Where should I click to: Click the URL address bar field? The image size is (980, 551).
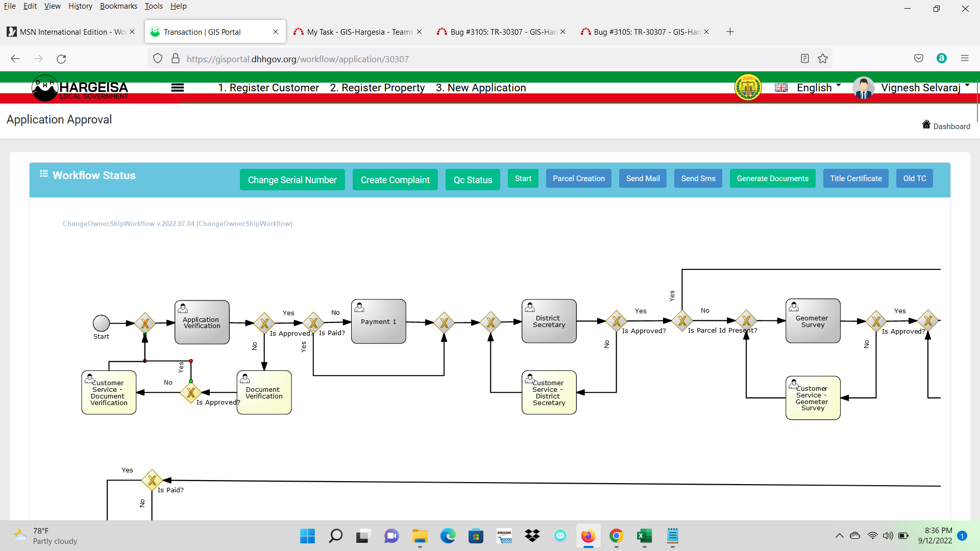(490, 59)
